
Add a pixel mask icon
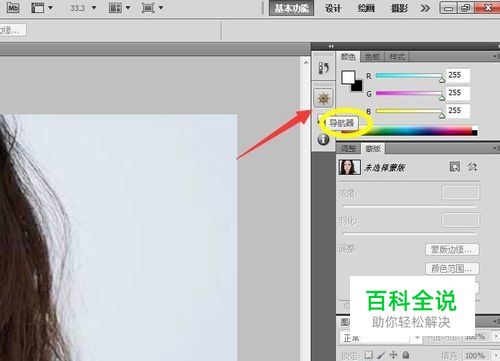[455, 167]
